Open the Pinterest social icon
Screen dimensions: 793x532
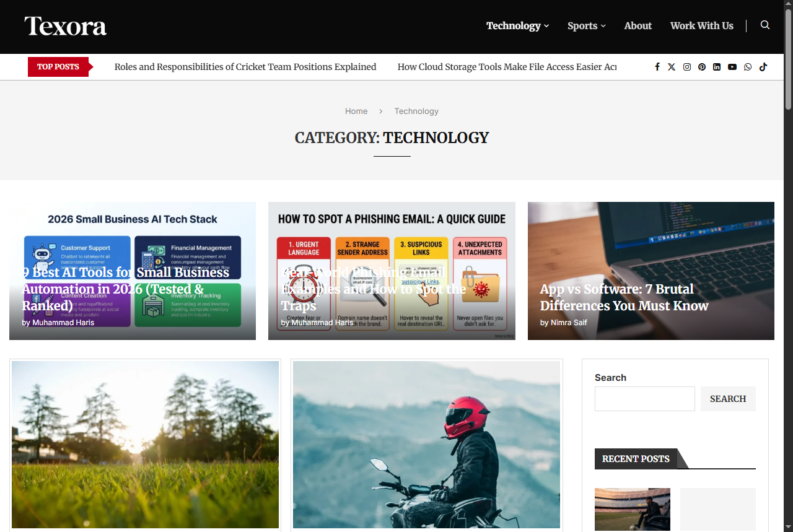pos(702,67)
